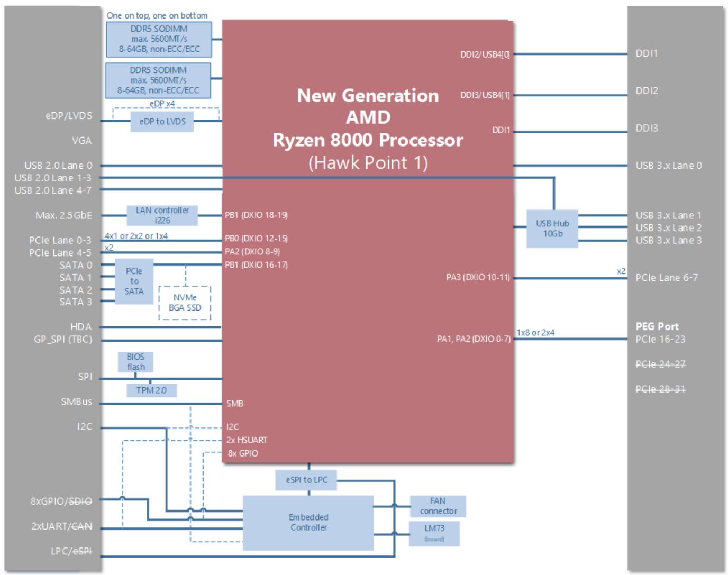Select the BIOS flash block

(135, 362)
